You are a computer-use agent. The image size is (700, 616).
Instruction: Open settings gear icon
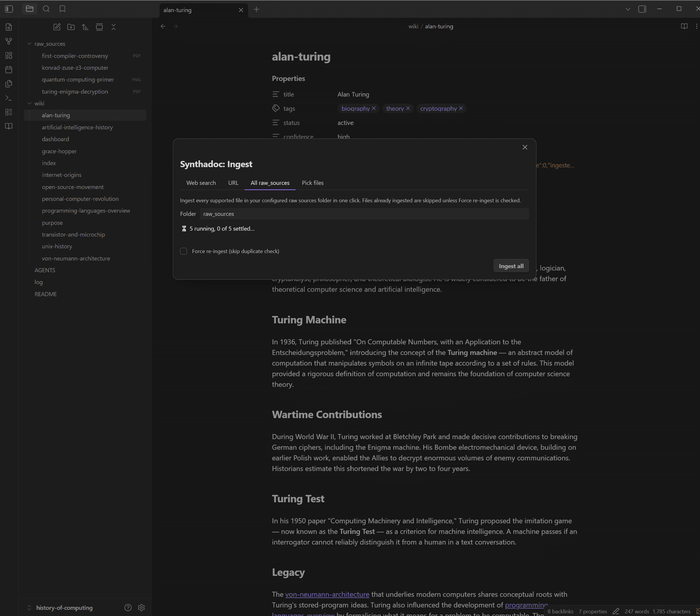point(141,608)
